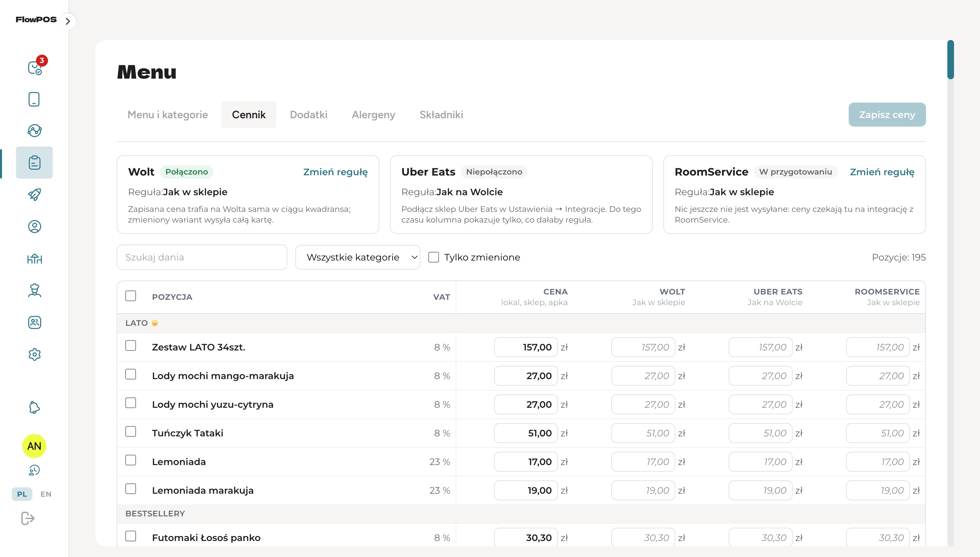Check the Tuńczyk Tataki row checkbox

click(130, 431)
